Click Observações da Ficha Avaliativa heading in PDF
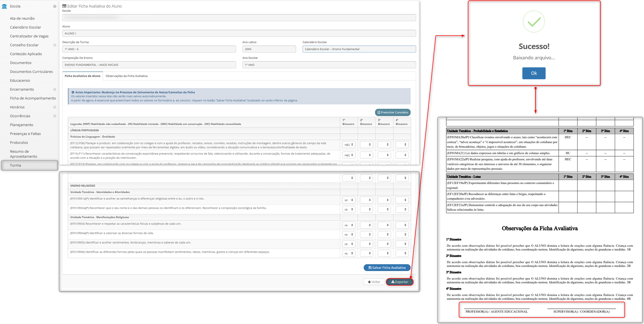 point(540,228)
